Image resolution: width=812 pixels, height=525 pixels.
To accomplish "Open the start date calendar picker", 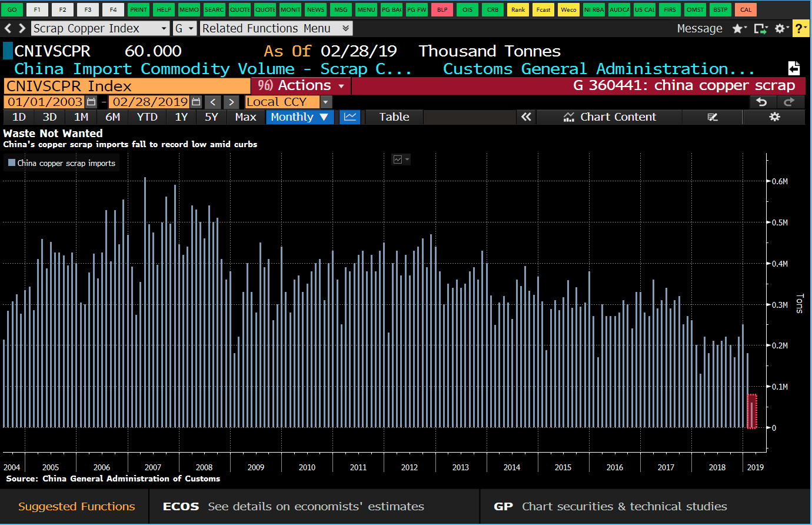I will coord(91,102).
